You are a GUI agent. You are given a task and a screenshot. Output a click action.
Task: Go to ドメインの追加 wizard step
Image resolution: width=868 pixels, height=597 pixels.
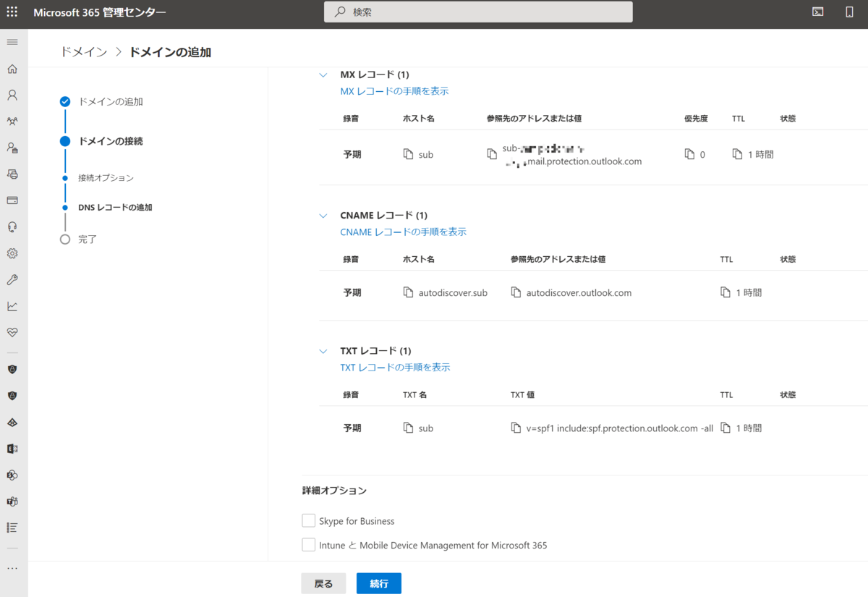pos(111,101)
